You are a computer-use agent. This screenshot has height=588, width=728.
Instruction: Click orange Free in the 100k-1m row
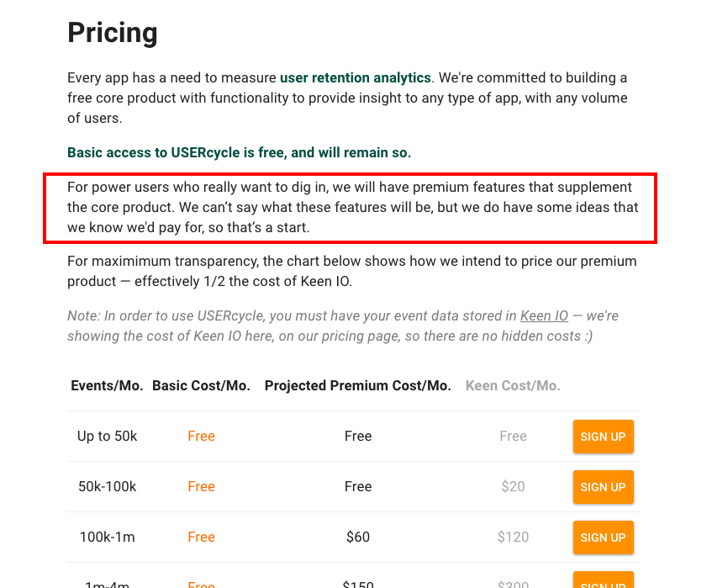click(x=201, y=537)
